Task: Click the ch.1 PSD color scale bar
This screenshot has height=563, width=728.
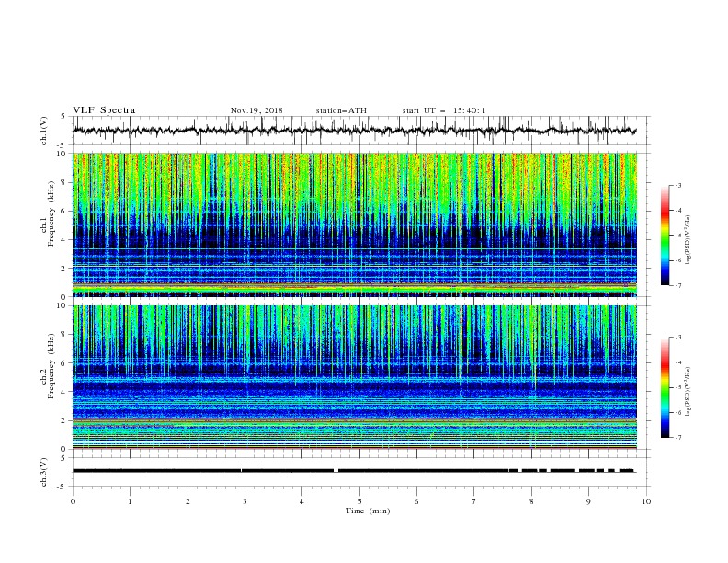Action: coord(665,236)
